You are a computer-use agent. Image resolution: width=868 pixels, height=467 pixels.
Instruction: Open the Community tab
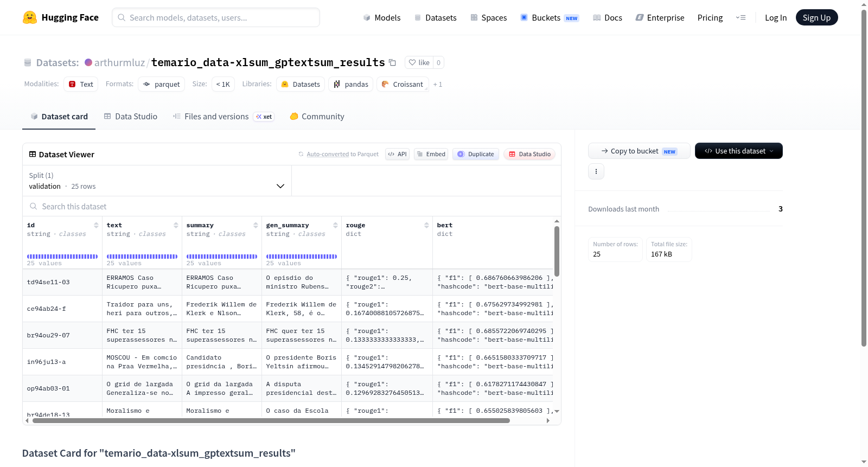pyautogui.click(x=317, y=117)
